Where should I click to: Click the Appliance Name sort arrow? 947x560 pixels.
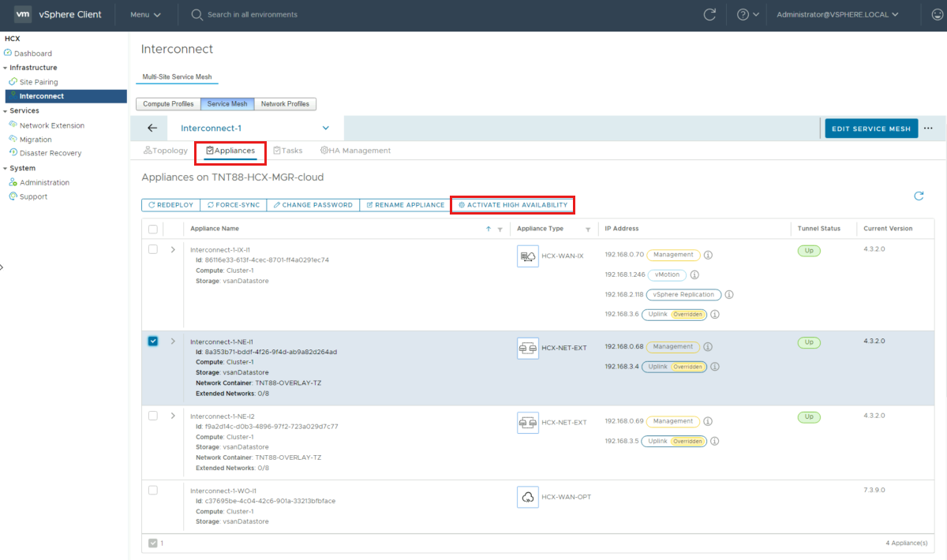point(488,229)
